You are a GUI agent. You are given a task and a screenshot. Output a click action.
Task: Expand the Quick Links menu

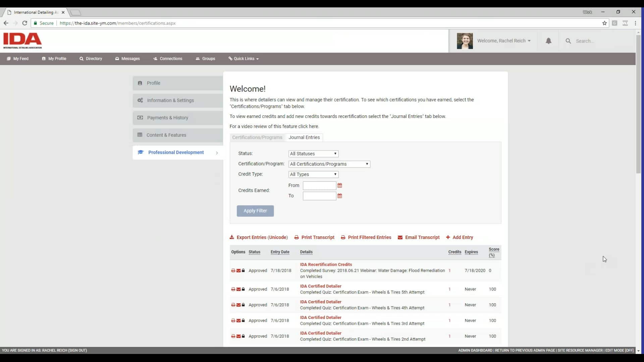pos(243,58)
